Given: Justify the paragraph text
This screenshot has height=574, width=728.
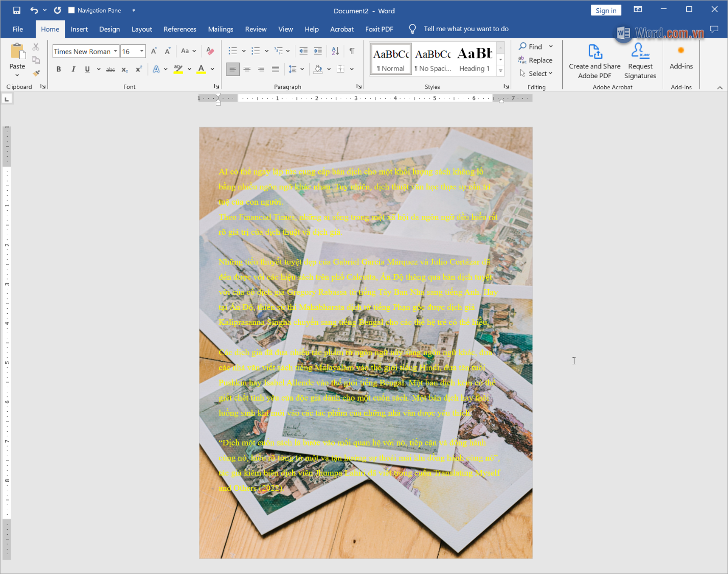Looking at the screenshot, I should [x=275, y=69].
